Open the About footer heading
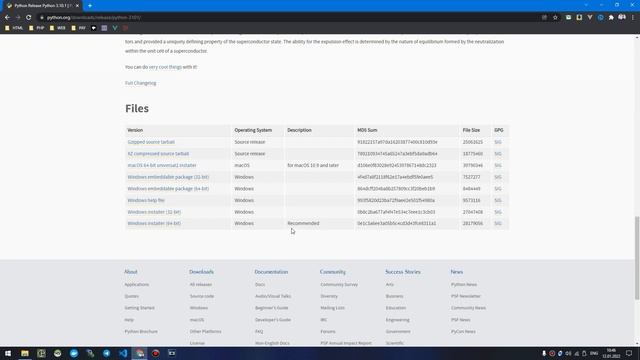The width and height of the screenshot is (640, 360). pos(131,272)
